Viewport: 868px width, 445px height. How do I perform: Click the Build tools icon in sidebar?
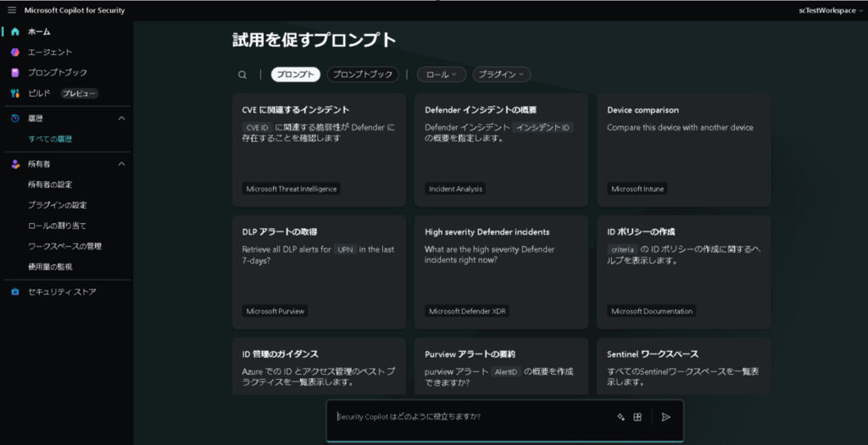[x=15, y=93]
